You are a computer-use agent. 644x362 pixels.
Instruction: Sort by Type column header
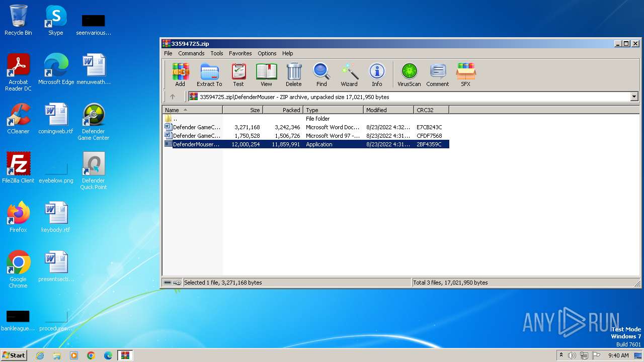[x=334, y=110]
